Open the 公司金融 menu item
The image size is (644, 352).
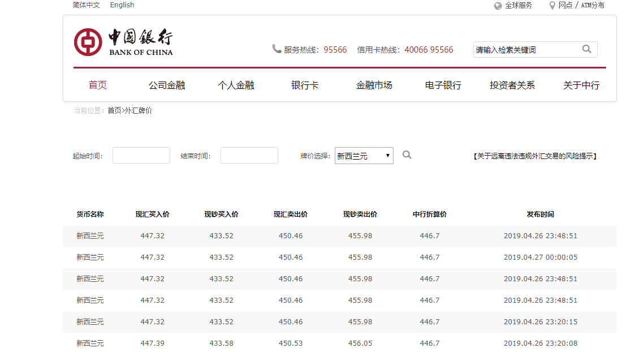(167, 85)
